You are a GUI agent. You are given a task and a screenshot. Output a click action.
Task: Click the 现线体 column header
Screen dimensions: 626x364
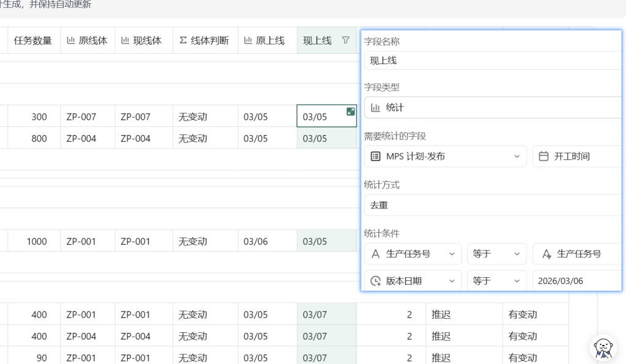coord(144,40)
